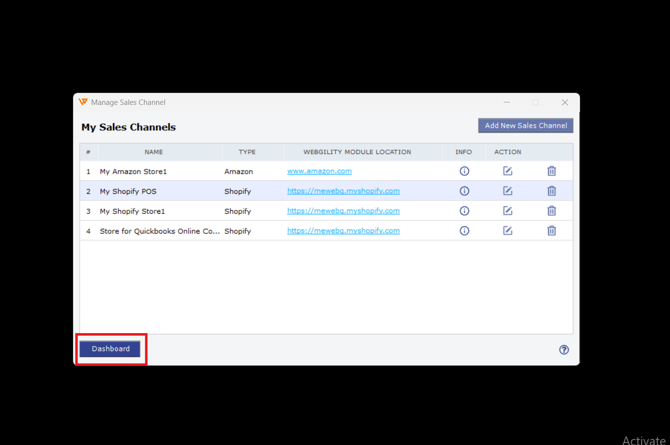Open info for Store for Quickbooks Online
670x445 pixels.
[x=464, y=231]
